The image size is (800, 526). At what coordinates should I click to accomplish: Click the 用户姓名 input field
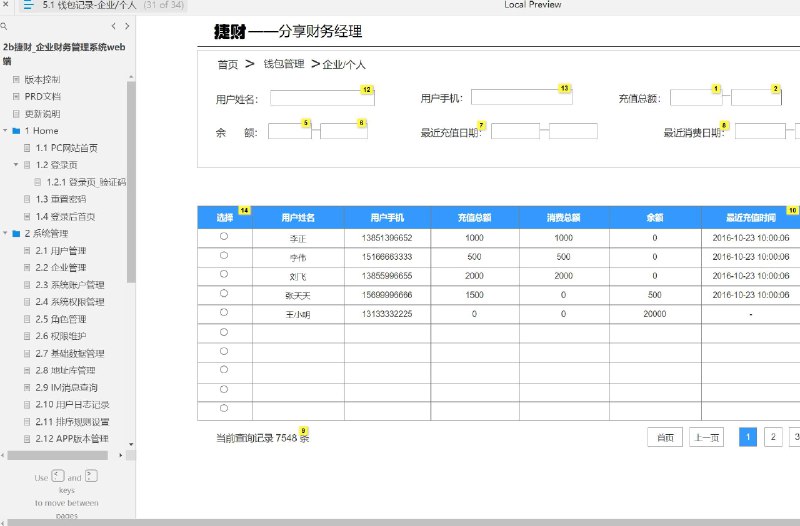[322, 98]
